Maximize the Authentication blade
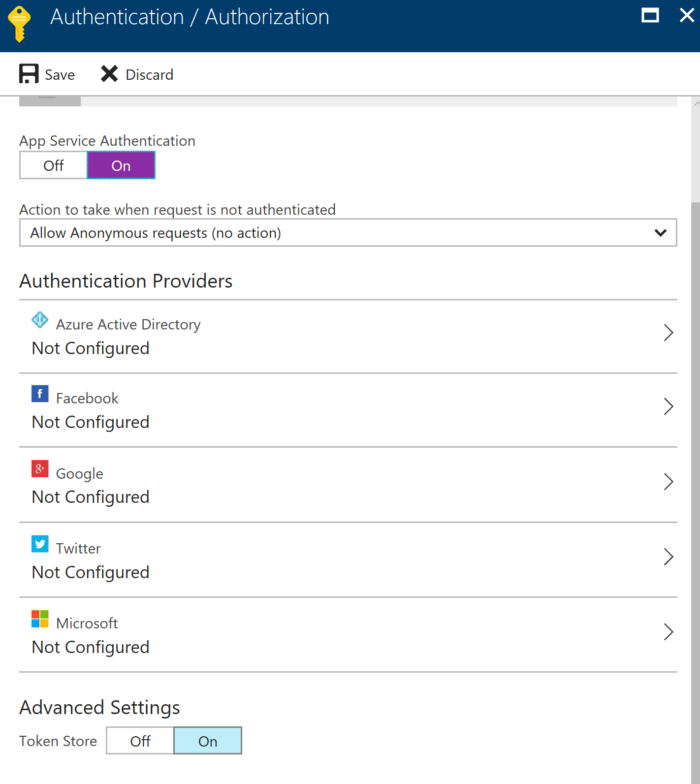 pyautogui.click(x=650, y=16)
